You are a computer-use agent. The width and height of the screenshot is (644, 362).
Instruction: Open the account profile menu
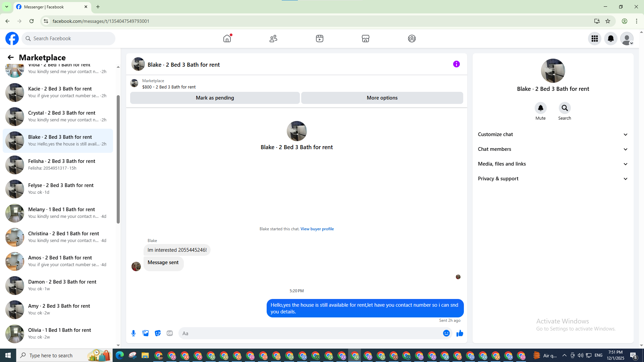627,39
